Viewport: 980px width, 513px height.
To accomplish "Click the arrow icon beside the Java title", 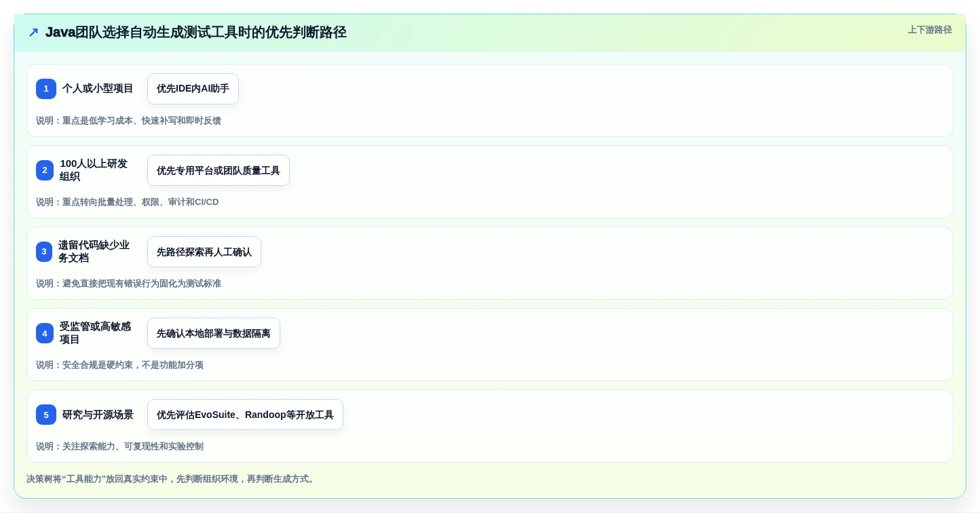I will tap(33, 33).
